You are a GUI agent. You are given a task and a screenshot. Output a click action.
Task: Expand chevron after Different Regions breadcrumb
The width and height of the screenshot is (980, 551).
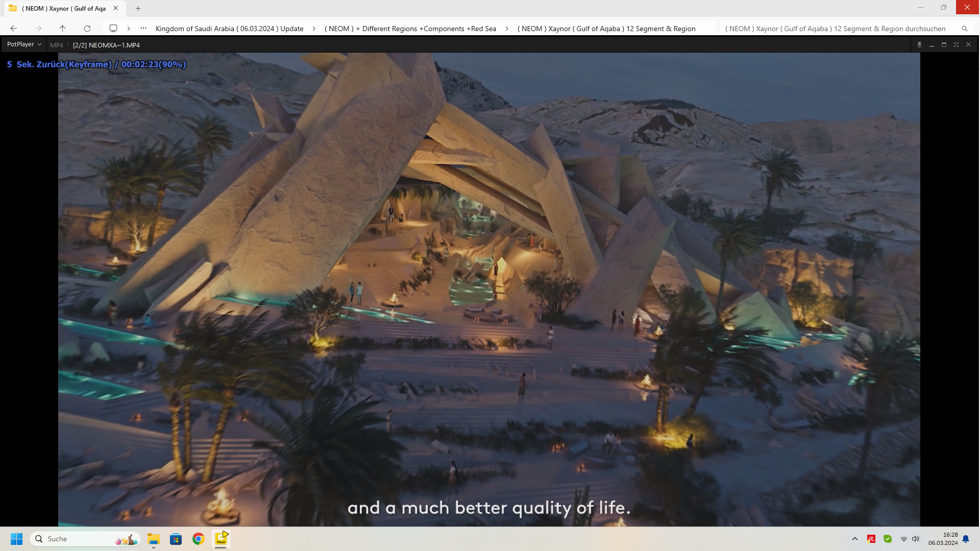pyautogui.click(x=507, y=29)
